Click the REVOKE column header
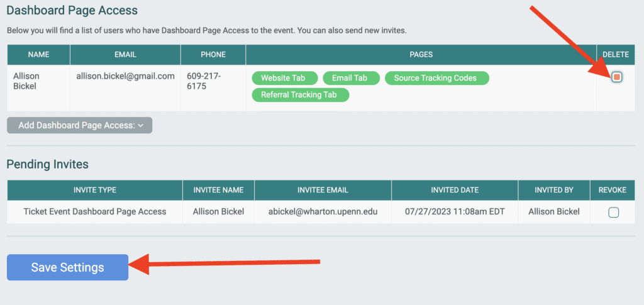Screen dimensions: 644x305 613,190
